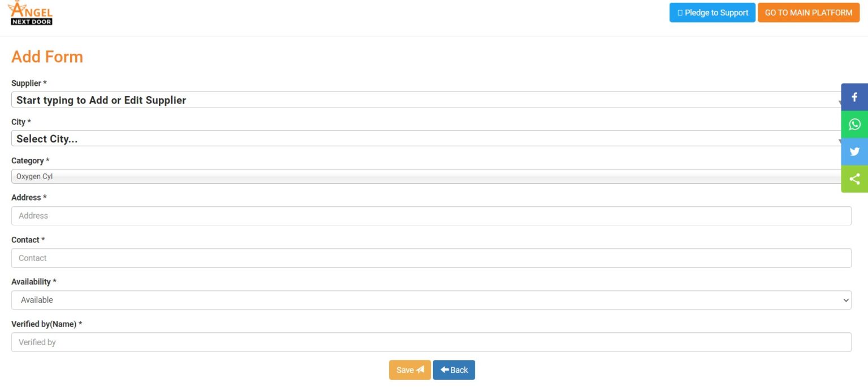This screenshot has width=868, height=387.
Task: Click the Add Form heading
Action: pos(47,57)
